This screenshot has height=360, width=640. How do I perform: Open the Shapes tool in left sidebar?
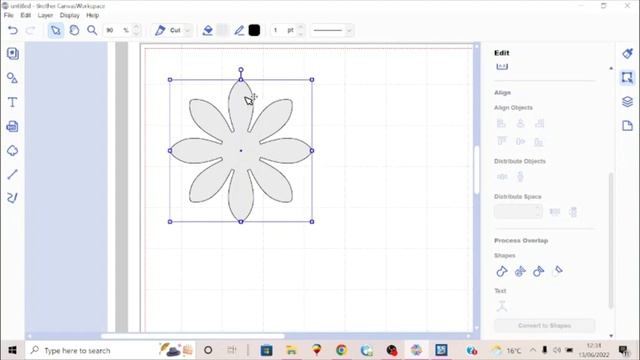tap(12, 78)
